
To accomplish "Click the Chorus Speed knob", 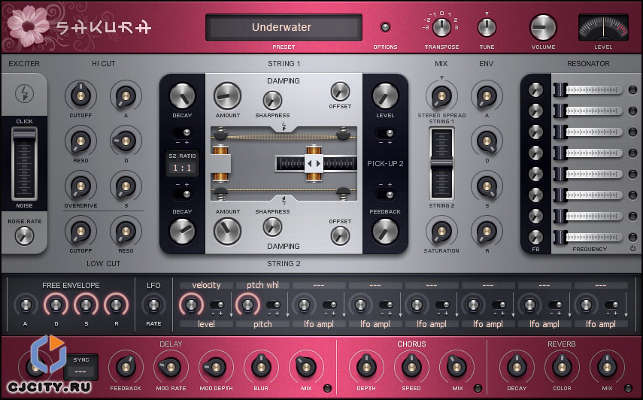I will point(411,366).
